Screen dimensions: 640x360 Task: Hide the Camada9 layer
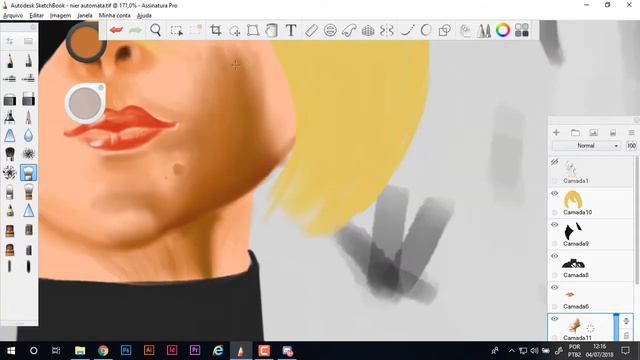554,225
